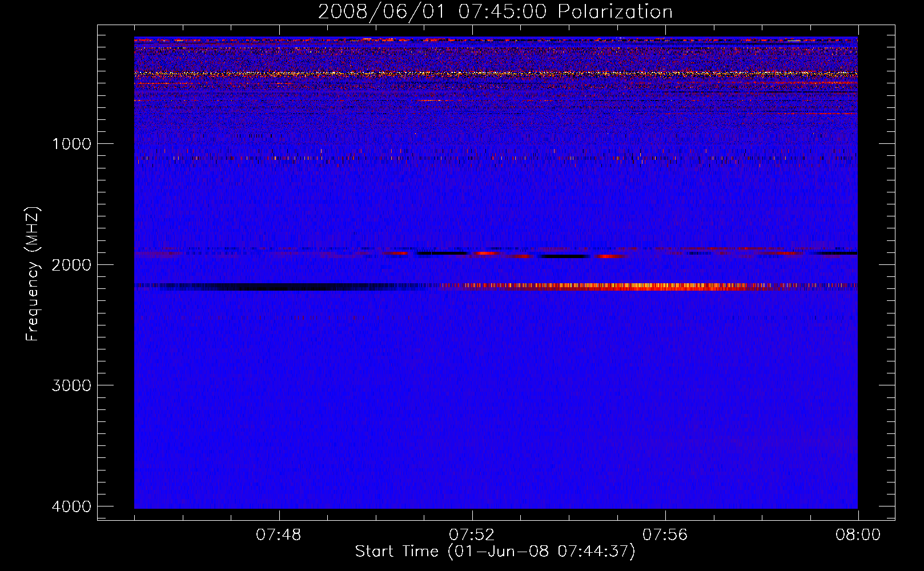Viewport: 924px width, 571px height.
Task: Click the 'Start Time (01-Jun-08 07:44:37)' label
Action: pos(495,552)
